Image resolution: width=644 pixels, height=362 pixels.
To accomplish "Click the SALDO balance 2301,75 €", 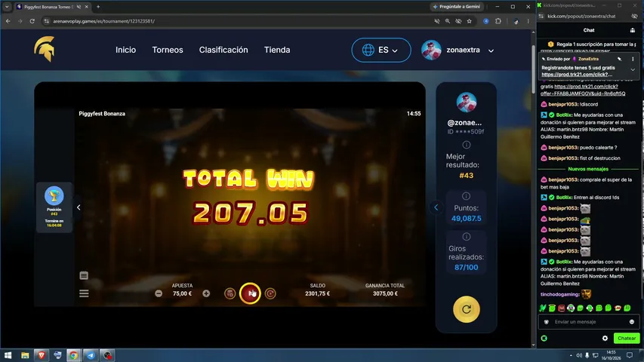I will click(x=318, y=293).
